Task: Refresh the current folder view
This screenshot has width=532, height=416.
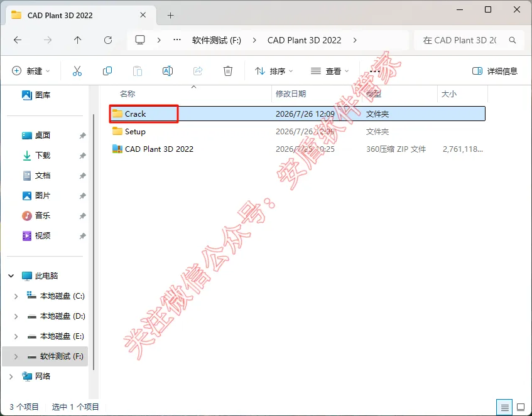Action: tap(108, 40)
